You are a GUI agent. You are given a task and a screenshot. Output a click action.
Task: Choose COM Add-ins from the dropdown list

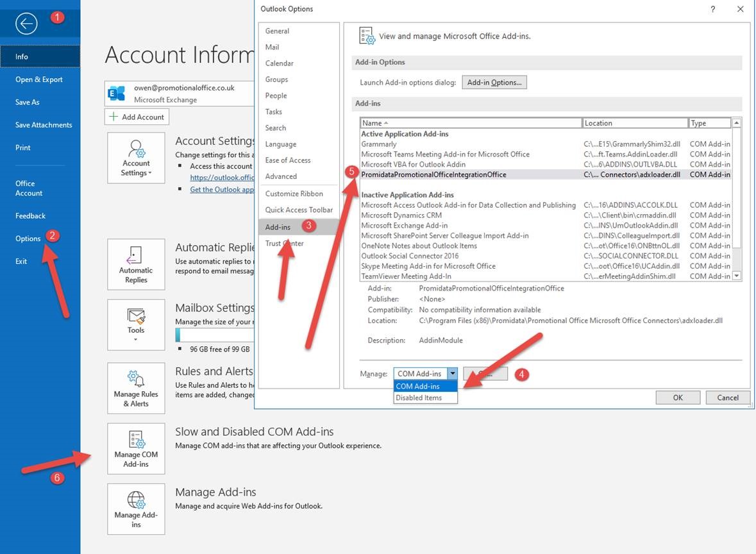click(x=425, y=386)
